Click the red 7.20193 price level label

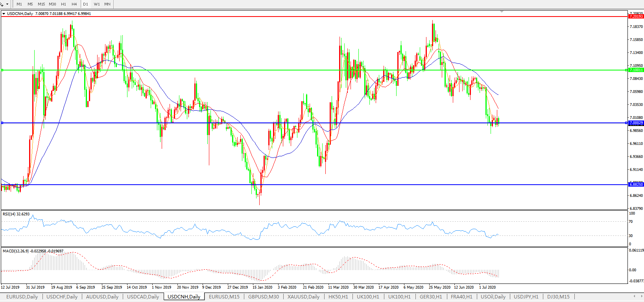pyautogui.click(x=636, y=17)
